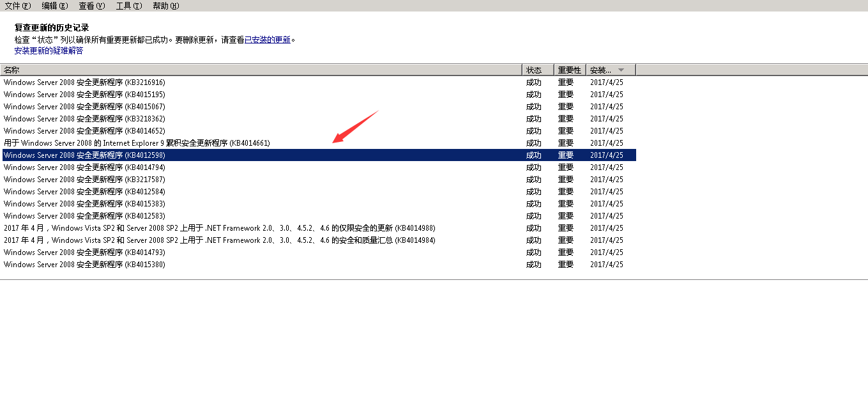868x395 pixels.
Task: Open the 帮助(H) menu
Action: click(165, 6)
